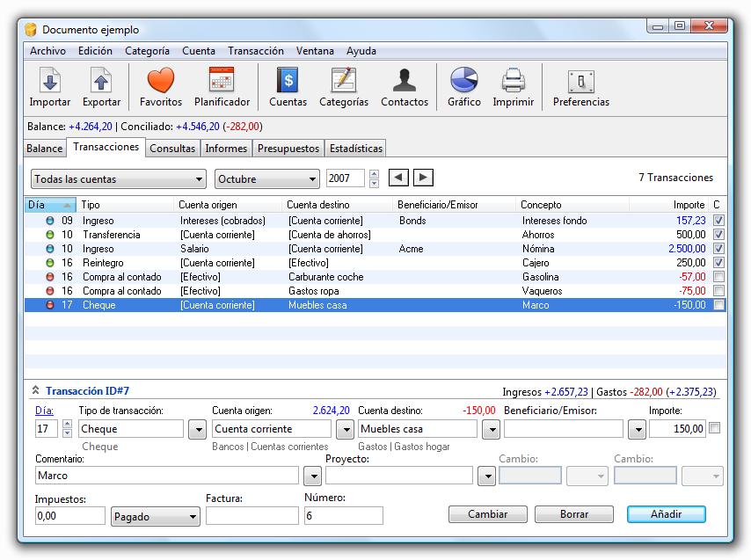Open the Pagado tax status dropdown
The height and width of the screenshot is (560, 751).
point(155,516)
